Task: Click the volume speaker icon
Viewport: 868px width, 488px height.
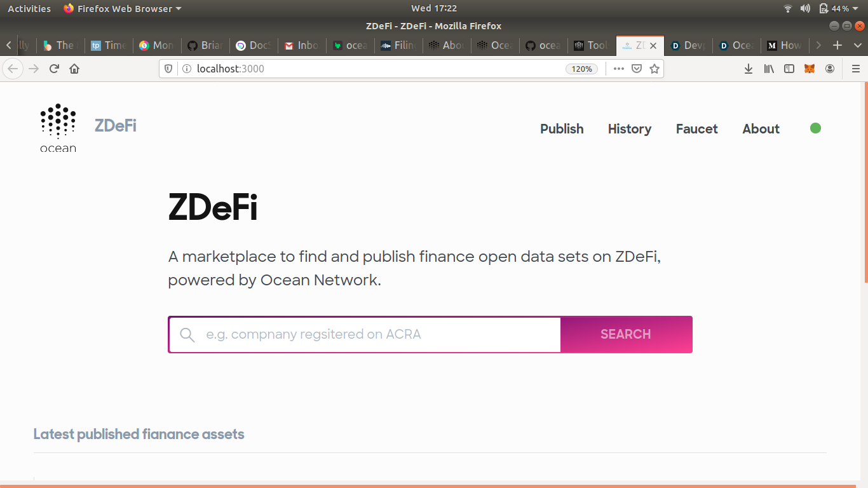Action: pyautogui.click(x=805, y=8)
